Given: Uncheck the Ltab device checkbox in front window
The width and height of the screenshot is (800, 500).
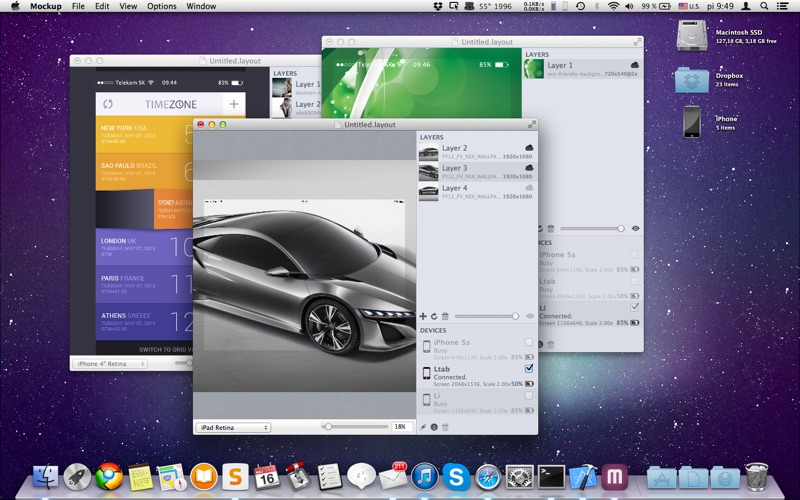Looking at the screenshot, I should click(x=529, y=368).
